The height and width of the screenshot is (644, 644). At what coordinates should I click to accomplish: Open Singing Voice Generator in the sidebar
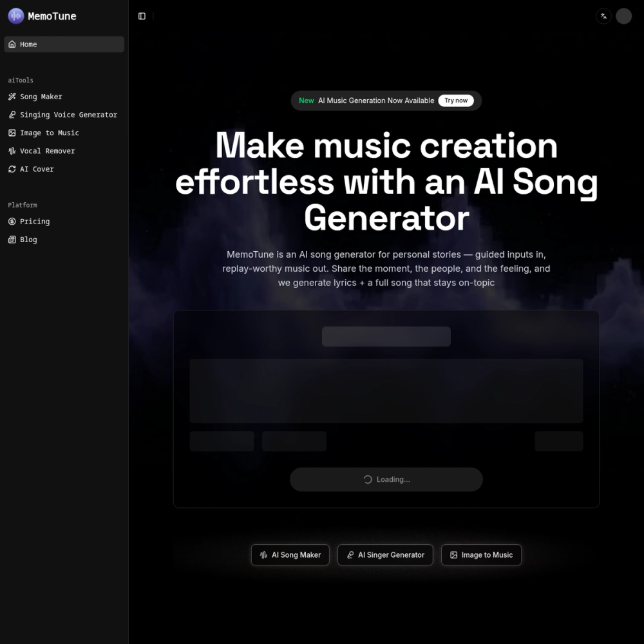pyautogui.click(x=64, y=115)
